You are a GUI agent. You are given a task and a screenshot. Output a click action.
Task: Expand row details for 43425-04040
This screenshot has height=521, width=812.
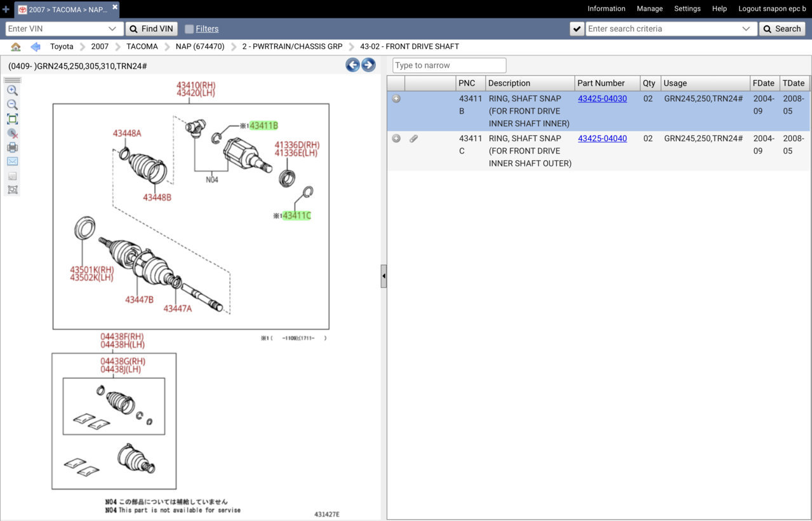point(396,139)
